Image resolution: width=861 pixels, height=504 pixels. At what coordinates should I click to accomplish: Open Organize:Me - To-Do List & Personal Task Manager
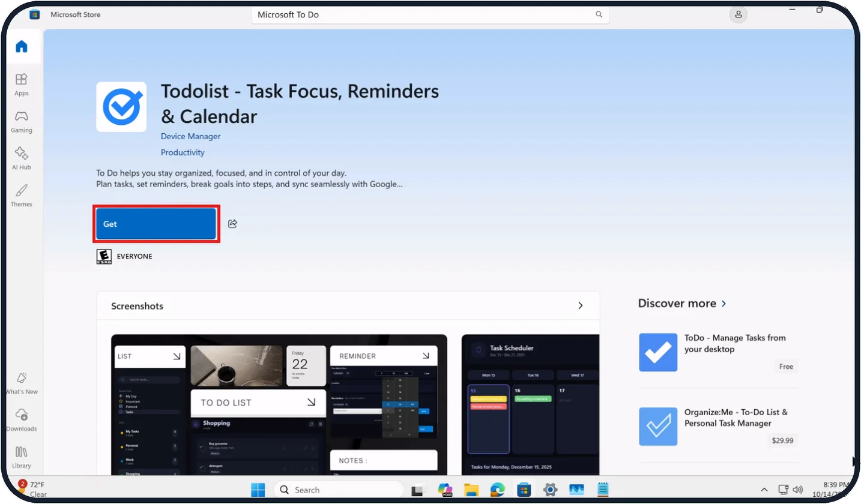click(736, 418)
